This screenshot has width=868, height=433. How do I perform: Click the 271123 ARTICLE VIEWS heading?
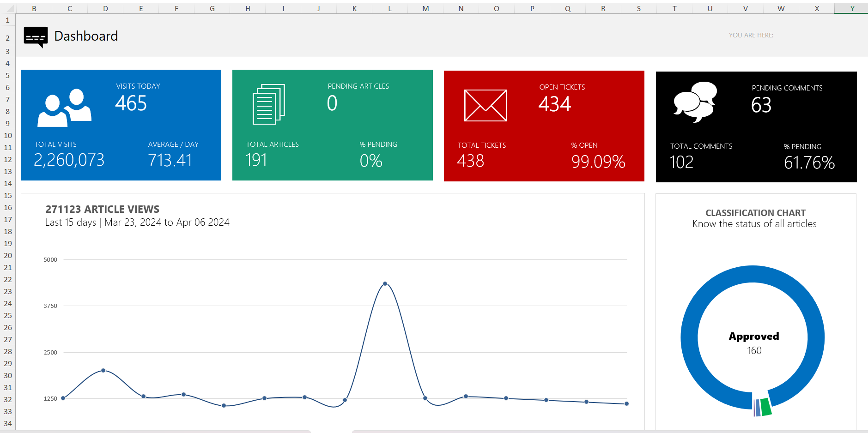103,209
